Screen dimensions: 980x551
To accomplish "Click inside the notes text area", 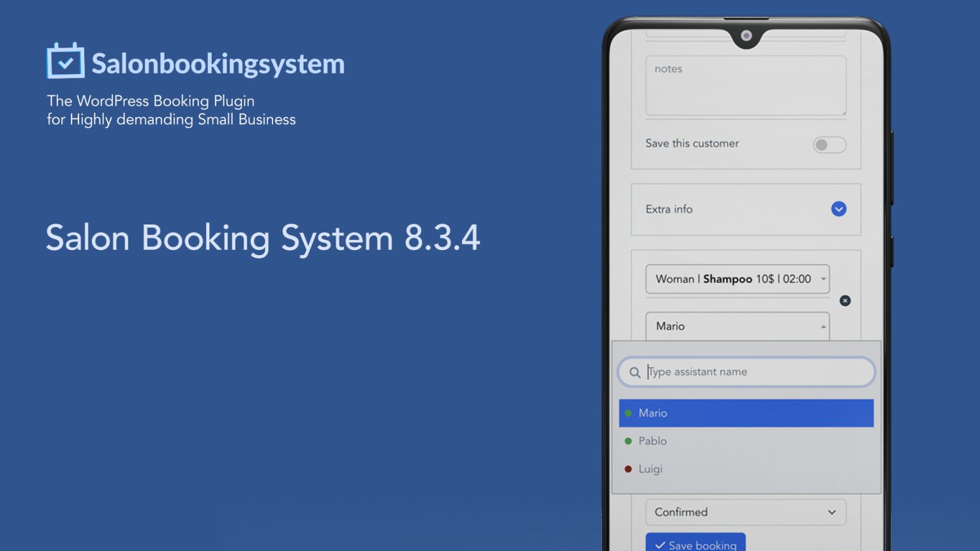I will tap(745, 86).
